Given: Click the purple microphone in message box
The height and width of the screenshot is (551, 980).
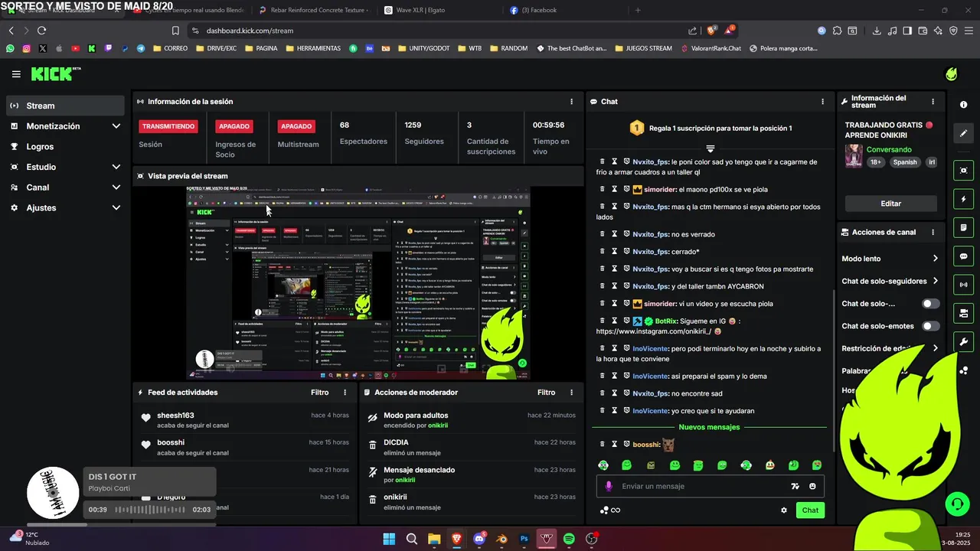Looking at the screenshot, I should click(x=609, y=486).
